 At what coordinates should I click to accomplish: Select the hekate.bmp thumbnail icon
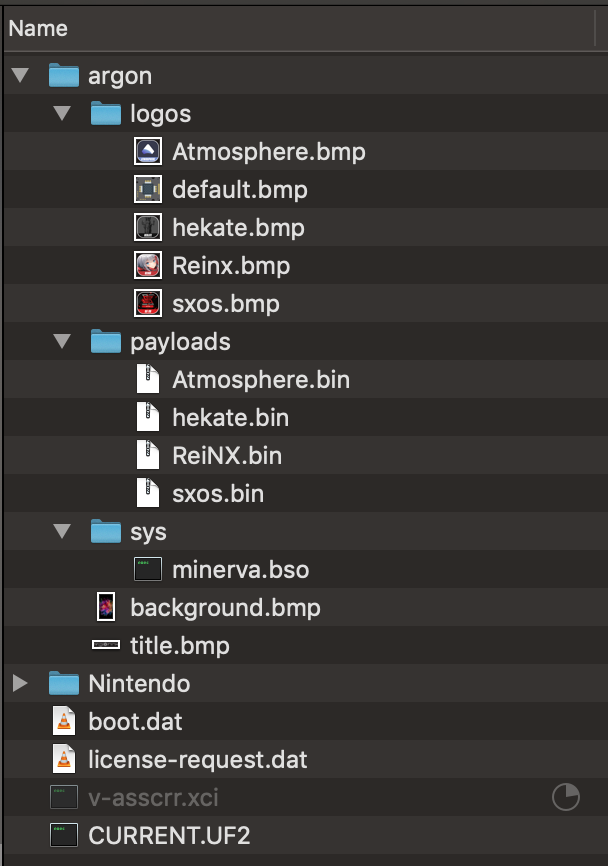148,228
